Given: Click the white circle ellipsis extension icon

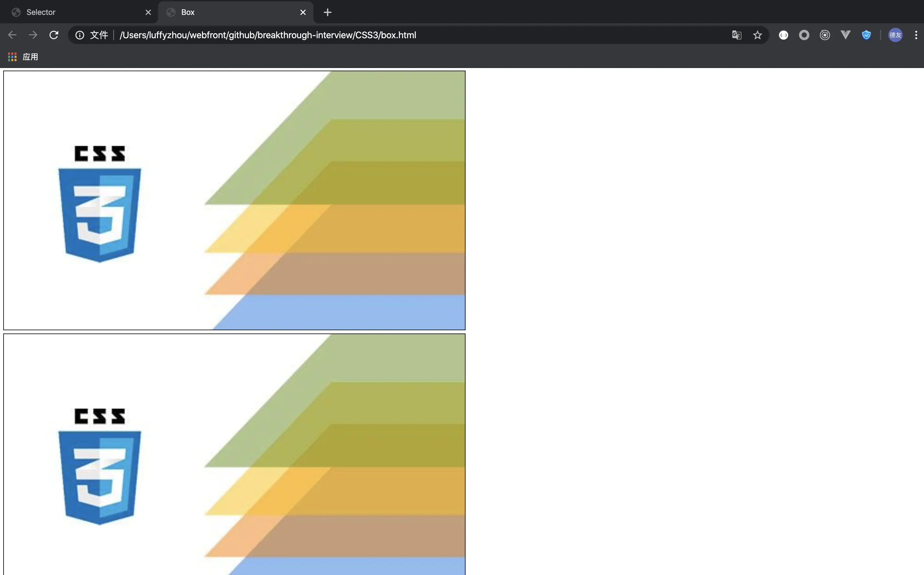Looking at the screenshot, I should point(783,35).
